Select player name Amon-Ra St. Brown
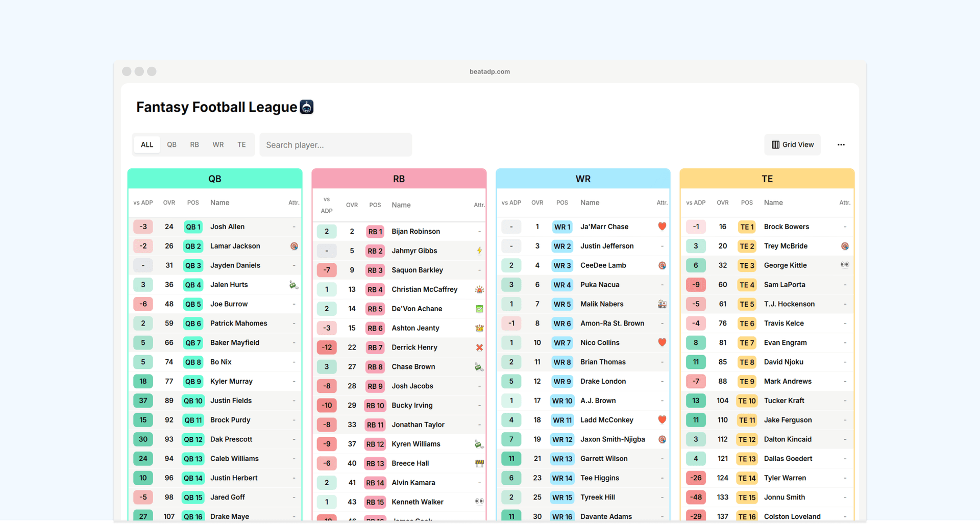This screenshot has width=980, height=524. [612, 323]
